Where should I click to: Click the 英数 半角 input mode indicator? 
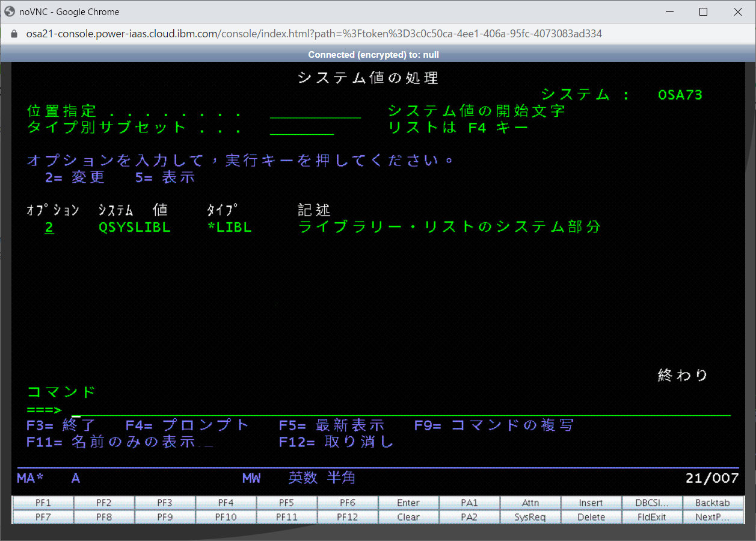pos(322,478)
